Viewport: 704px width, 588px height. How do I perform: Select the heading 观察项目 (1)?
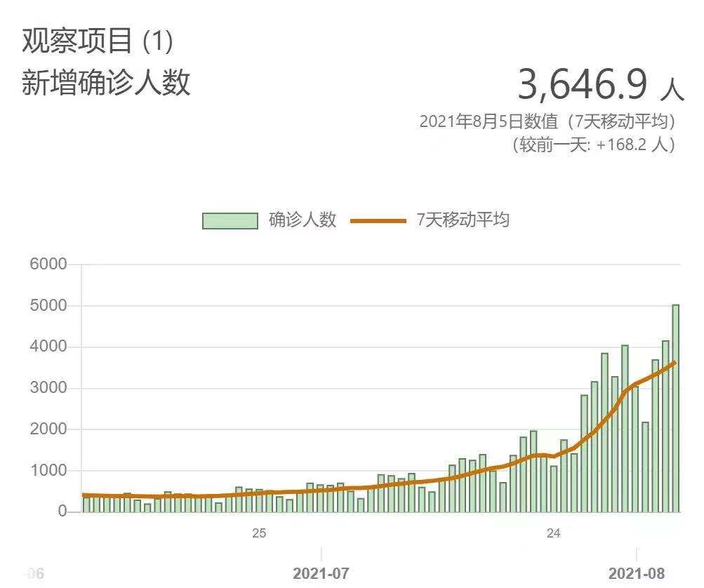98,41
